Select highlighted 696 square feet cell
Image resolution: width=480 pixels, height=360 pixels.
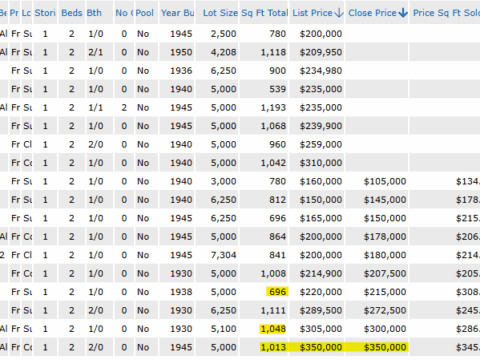click(x=277, y=292)
